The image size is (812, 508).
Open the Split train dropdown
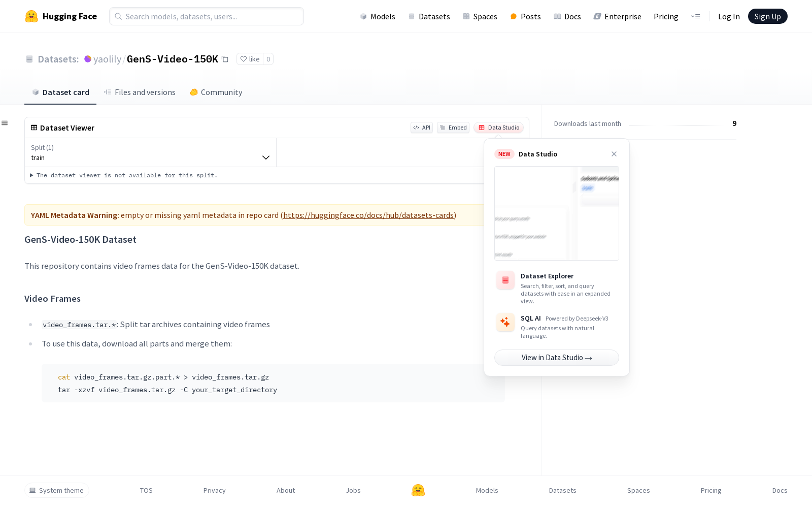[150, 153]
